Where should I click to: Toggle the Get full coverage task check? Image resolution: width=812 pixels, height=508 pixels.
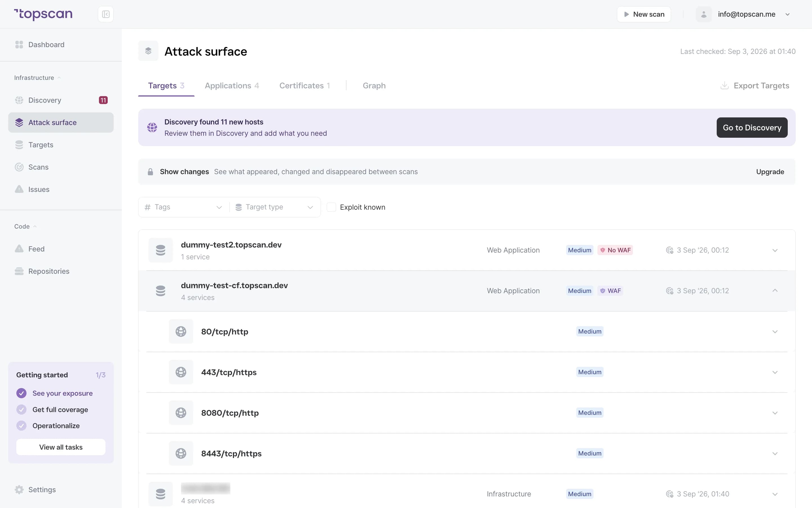(x=21, y=410)
